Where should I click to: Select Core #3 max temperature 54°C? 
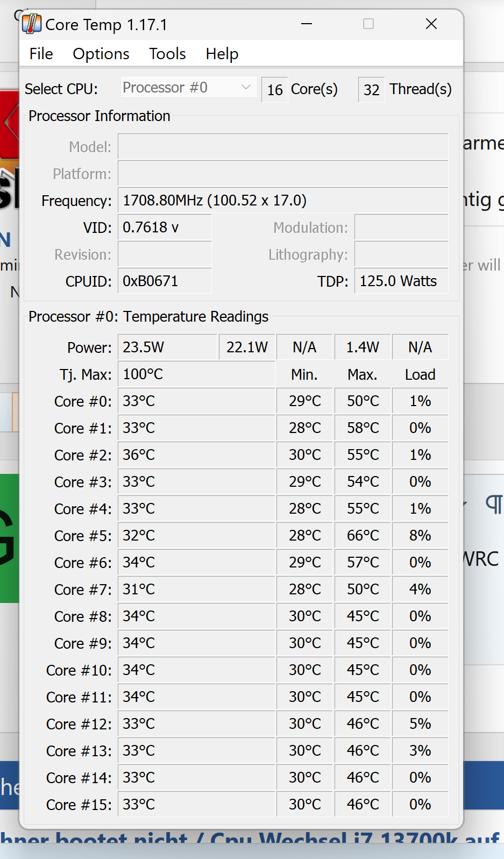363,482
